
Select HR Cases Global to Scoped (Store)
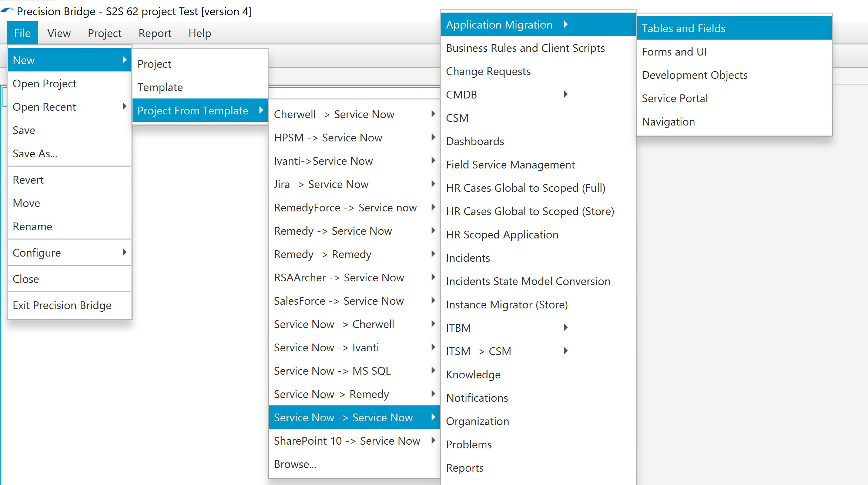(x=539, y=211)
